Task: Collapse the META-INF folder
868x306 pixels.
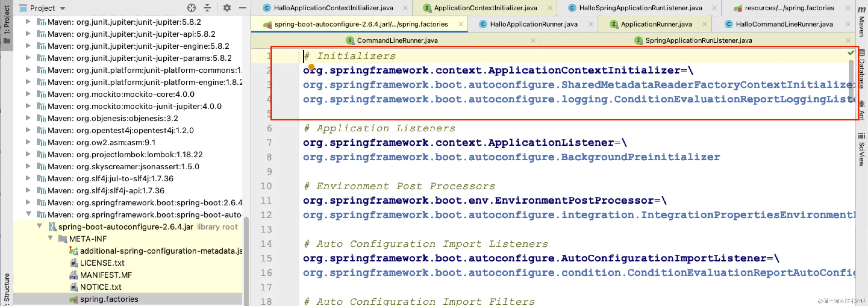Action: pyautogui.click(x=50, y=239)
